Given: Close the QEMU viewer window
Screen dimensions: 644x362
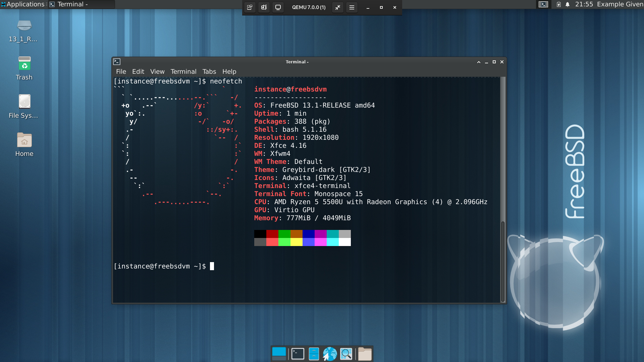Looking at the screenshot, I should 395,7.
